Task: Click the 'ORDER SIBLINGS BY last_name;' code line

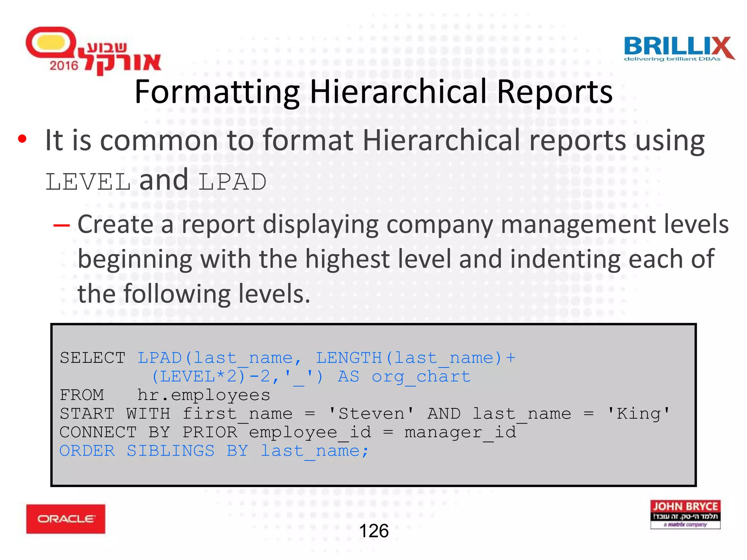Action: pyautogui.click(x=214, y=451)
